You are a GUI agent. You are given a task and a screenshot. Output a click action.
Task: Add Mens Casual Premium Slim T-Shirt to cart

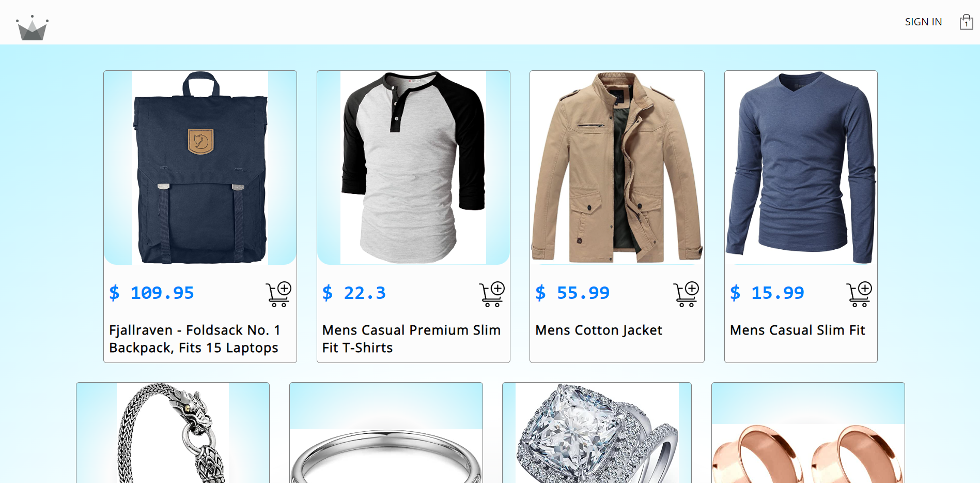pyautogui.click(x=492, y=294)
